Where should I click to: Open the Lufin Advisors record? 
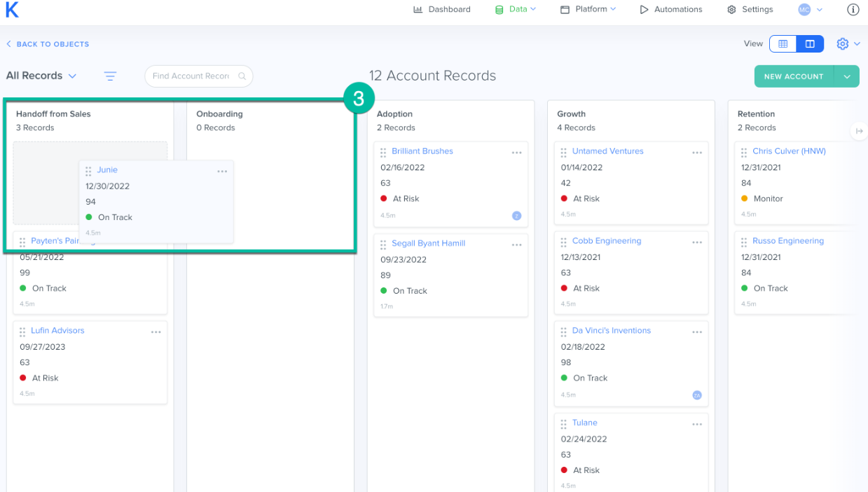point(57,330)
